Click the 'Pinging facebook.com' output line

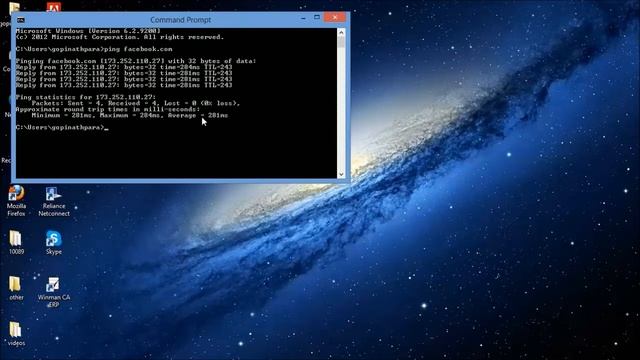click(136, 61)
